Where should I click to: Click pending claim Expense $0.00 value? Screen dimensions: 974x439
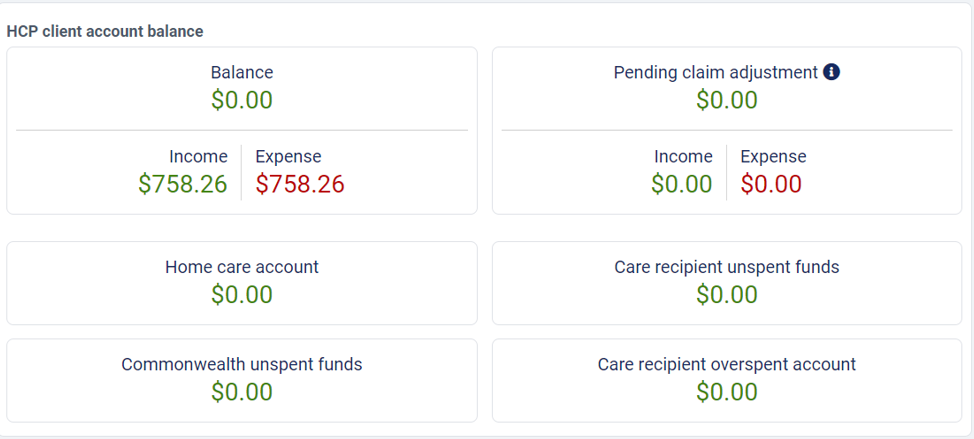(771, 184)
